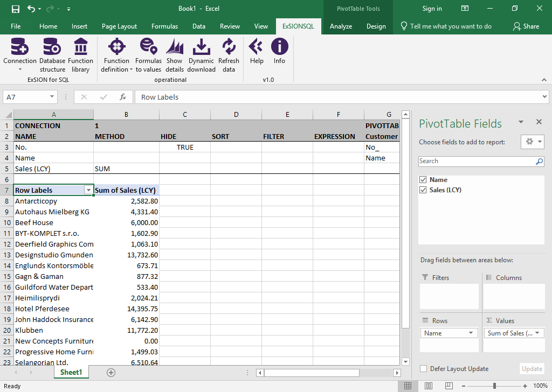The image size is (552, 392).
Task: Expand the Name Box dropdown
Action: [52, 97]
